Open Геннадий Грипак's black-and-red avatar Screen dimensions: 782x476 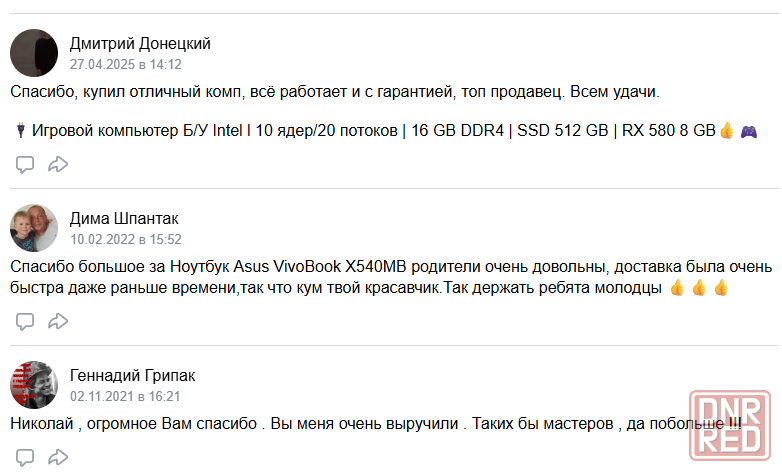tap(34, 385)
